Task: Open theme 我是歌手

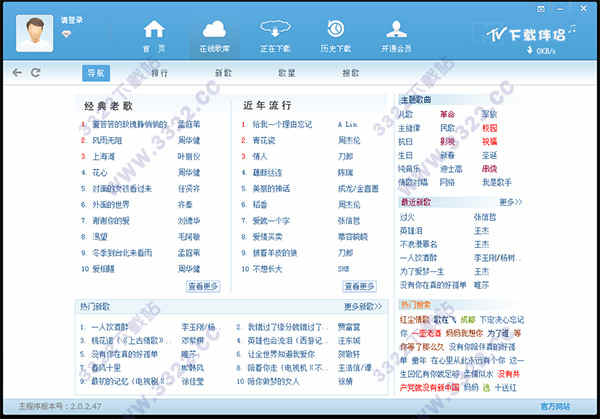Action: click(x=497, y=183)
